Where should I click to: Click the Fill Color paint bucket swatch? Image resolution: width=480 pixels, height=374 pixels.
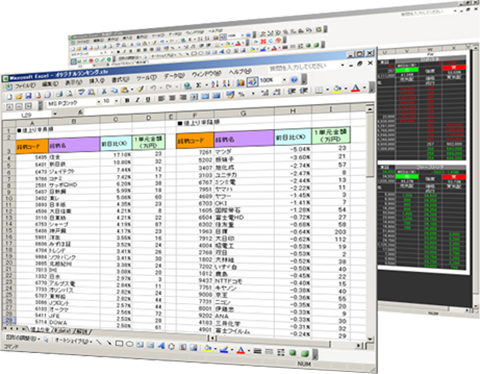coord(337,89)
